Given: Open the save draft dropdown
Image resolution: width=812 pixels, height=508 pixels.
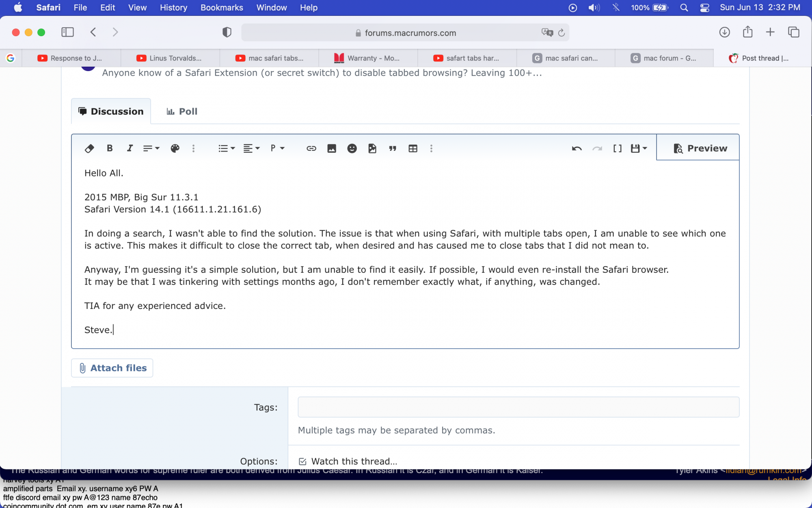Looking at the screenshot, I should coord(639,148).
